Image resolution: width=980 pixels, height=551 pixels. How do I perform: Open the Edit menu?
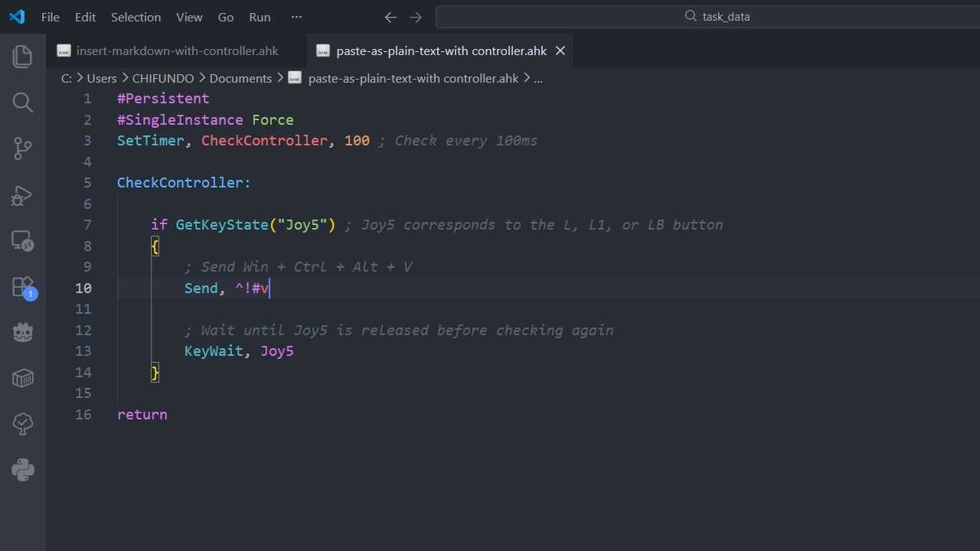(x=85, y=17)
